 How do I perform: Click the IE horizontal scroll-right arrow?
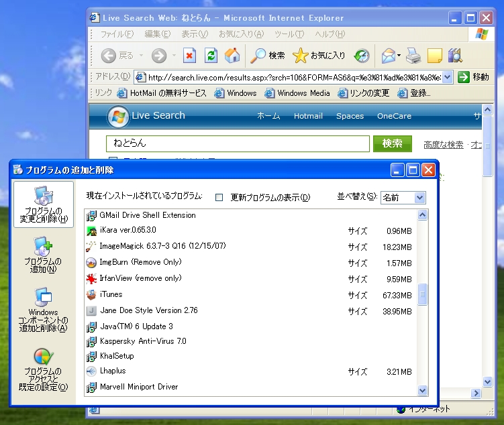coord(476,393)
